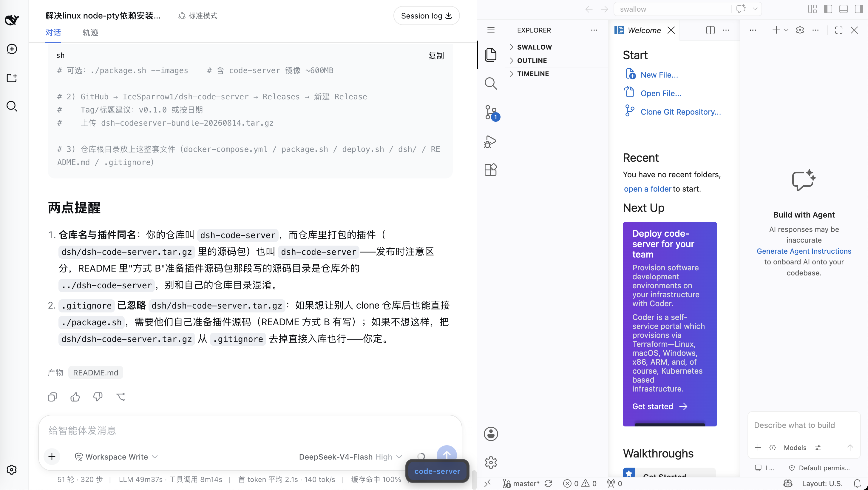Click the share/branch icon below the reply
The image size is (868, 490).
coord(121,397)
